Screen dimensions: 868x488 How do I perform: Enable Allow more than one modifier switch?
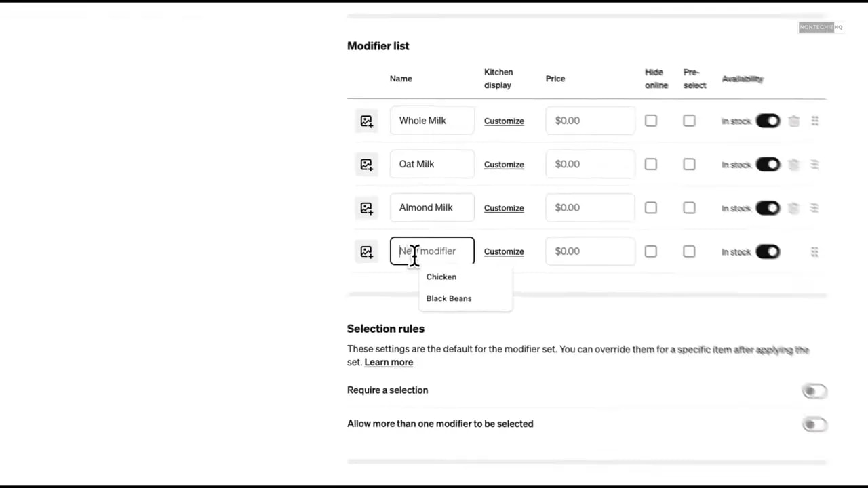click(x=814, y=424)
